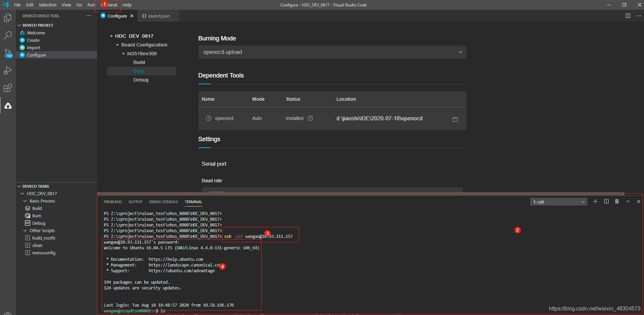The height and width of the screenshot is (315, 644).
Task: Maximize the terminal panel size
Action: coord(628,201)
